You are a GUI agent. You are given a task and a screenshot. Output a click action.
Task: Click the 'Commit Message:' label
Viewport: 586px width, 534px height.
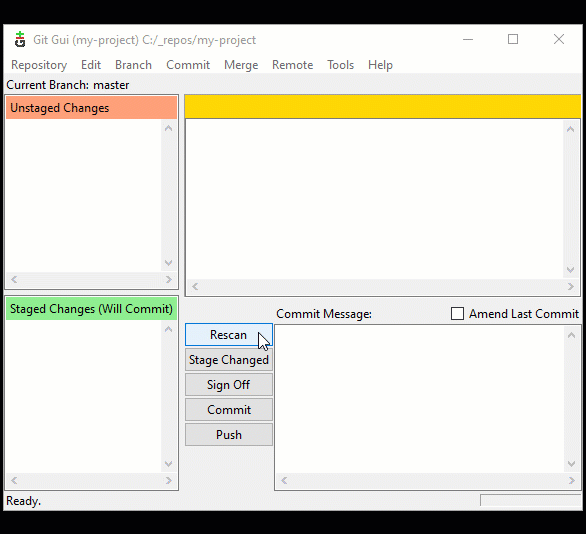click(324, 314)
